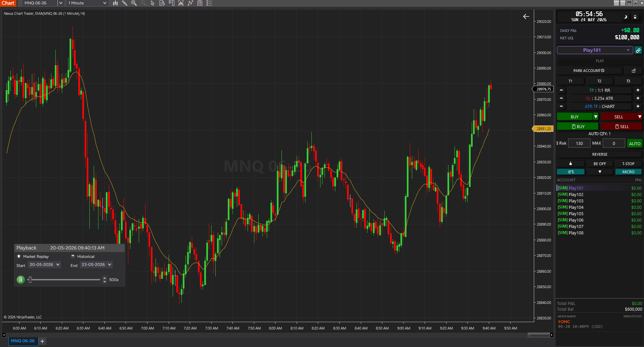Select the cursor pointer tool

tap(153, 3)
